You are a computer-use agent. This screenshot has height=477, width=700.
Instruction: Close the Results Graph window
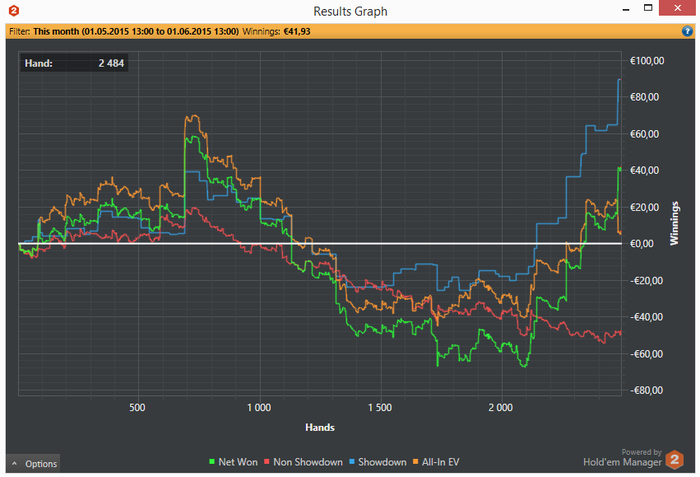[x=677, y=8]
